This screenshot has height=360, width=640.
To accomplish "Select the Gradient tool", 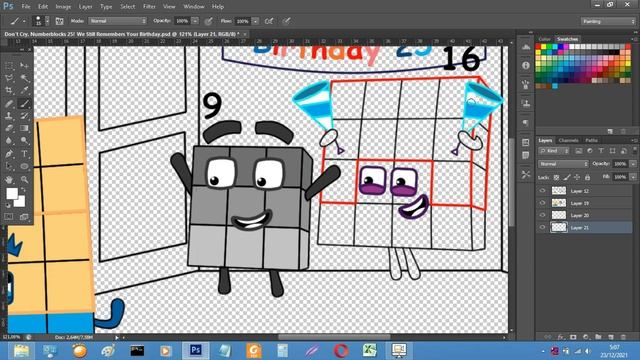I will pyautogui.click(x=24, y=128).
